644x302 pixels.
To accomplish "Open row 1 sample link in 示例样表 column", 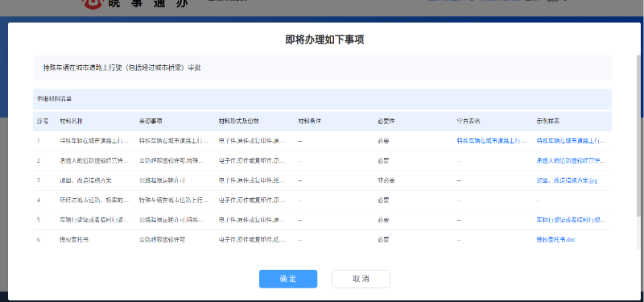I will (571, 140).
